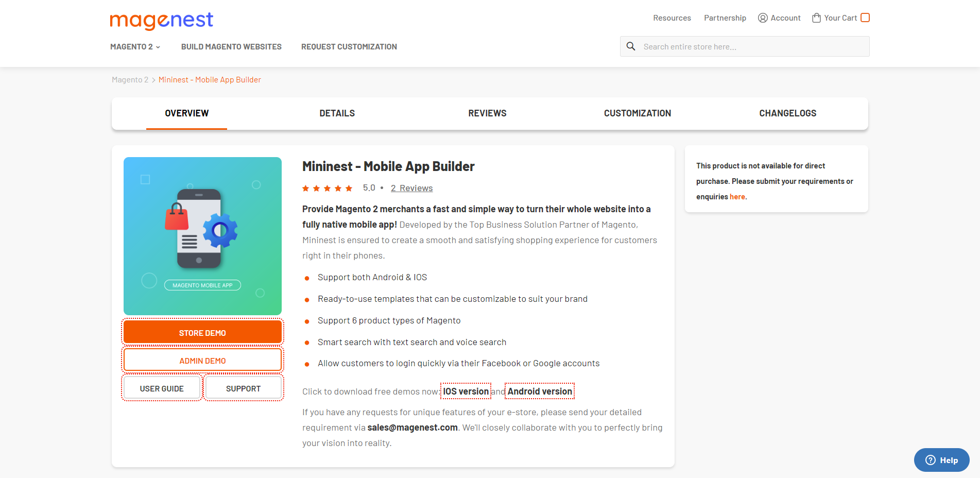This screenshot has height=478, width=980.
Task: Click the Account user icon
Action: pos(763,18)
